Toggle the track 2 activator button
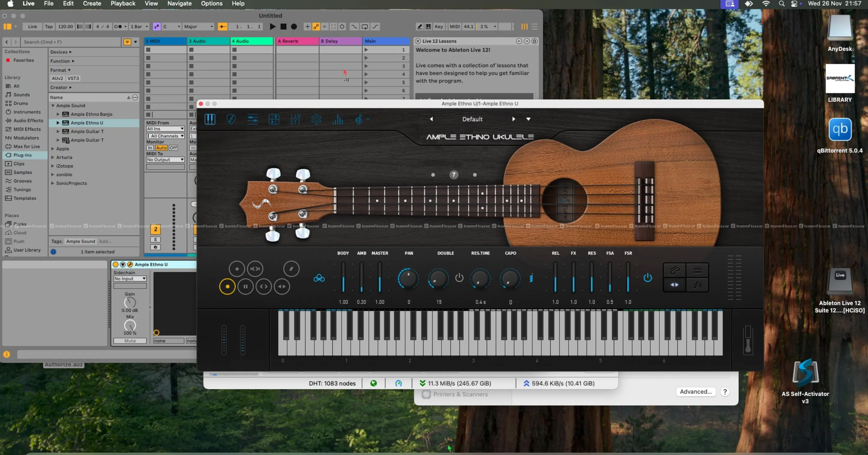The image size is (868, 455). point(155,229)
